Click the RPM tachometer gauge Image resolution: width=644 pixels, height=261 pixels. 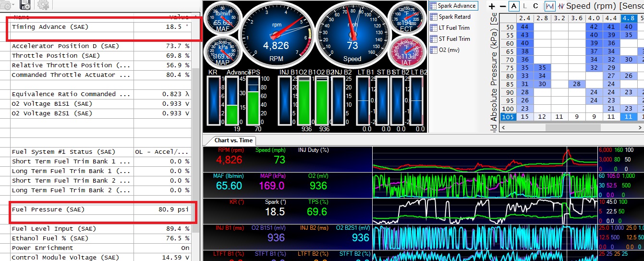coord(277,34)
